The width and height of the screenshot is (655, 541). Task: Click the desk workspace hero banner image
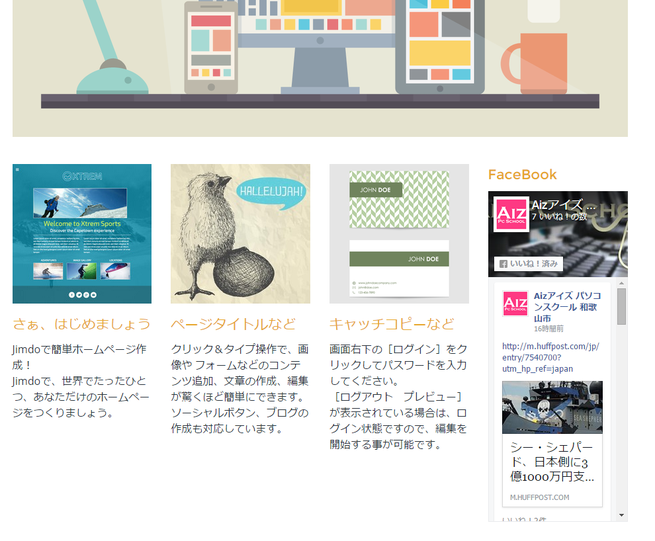pyautogui.click(x=320, y=68)
